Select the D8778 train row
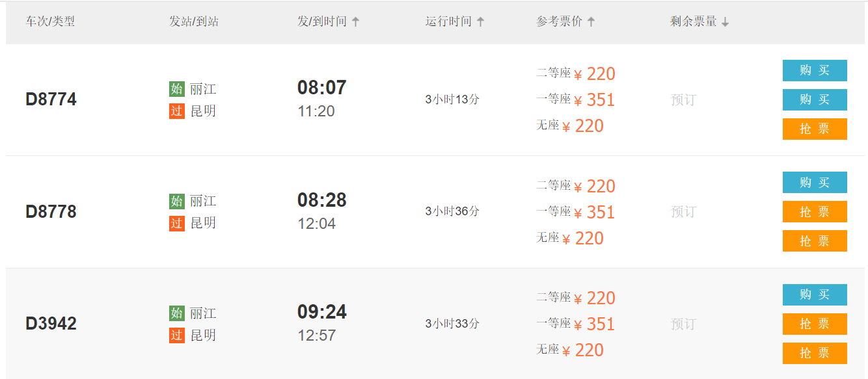This screenshot has width=868, height=379. coord(434,212)
